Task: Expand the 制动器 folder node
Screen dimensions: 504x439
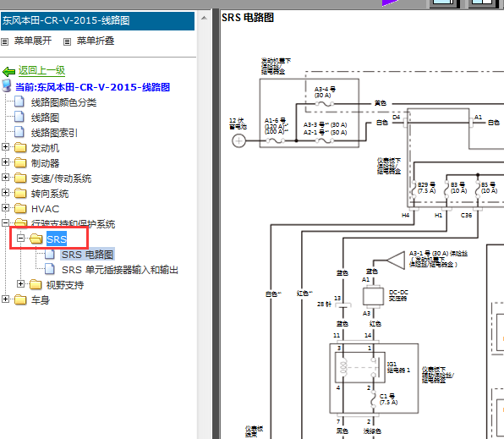Action: click(5, 162)
